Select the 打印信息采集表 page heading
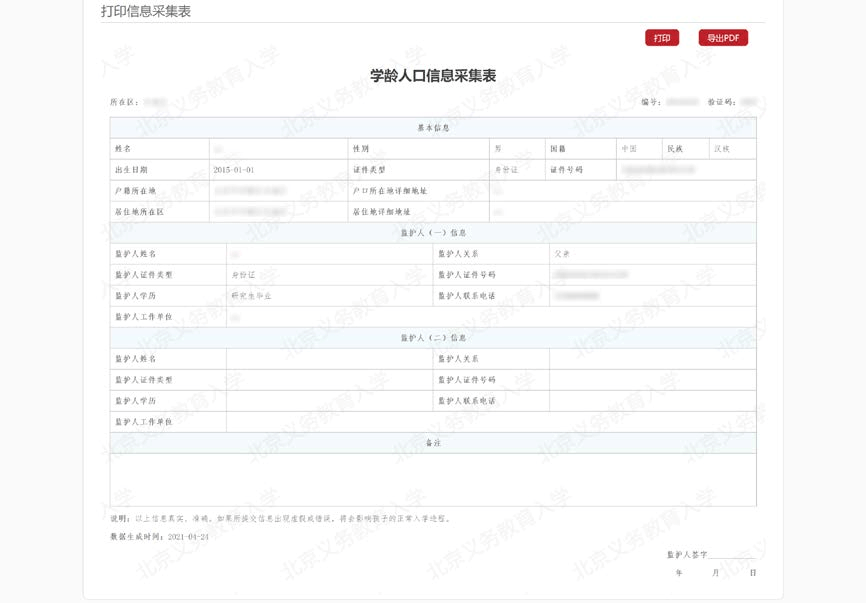The width and height of the screenshot is (866, 603). click(146, 12)
